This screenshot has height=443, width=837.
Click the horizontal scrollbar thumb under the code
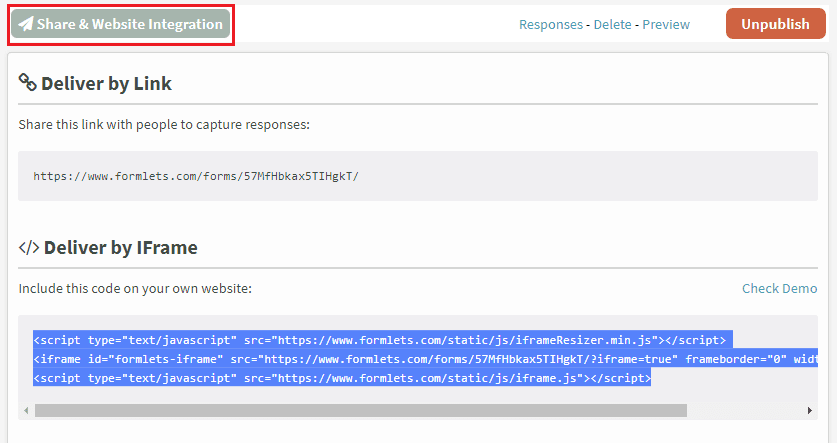(361, 410)
